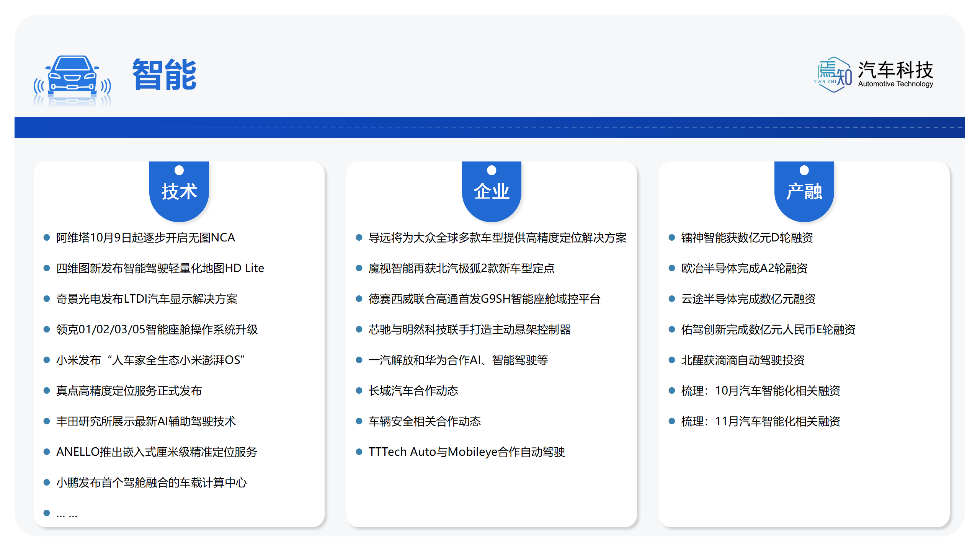This screenshot has height=551, width=980.
Task: Select 小鹏发布首个驾舱融合的车载计算中心
Action: tap(152, 483)
